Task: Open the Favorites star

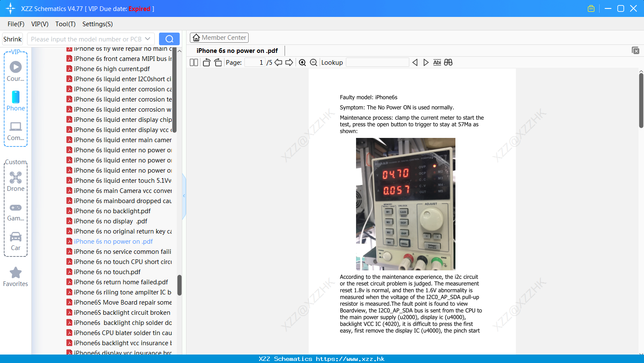Action: click(x=16, y=277)
